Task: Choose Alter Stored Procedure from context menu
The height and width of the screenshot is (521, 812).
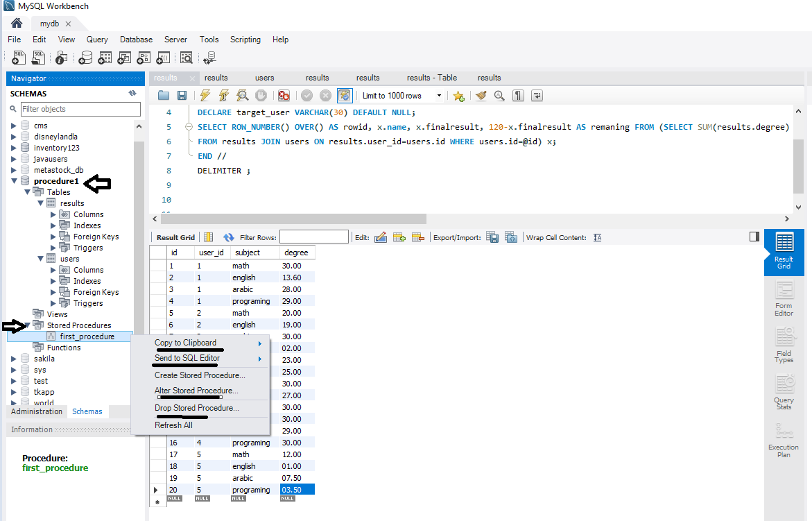Action: 196,391
